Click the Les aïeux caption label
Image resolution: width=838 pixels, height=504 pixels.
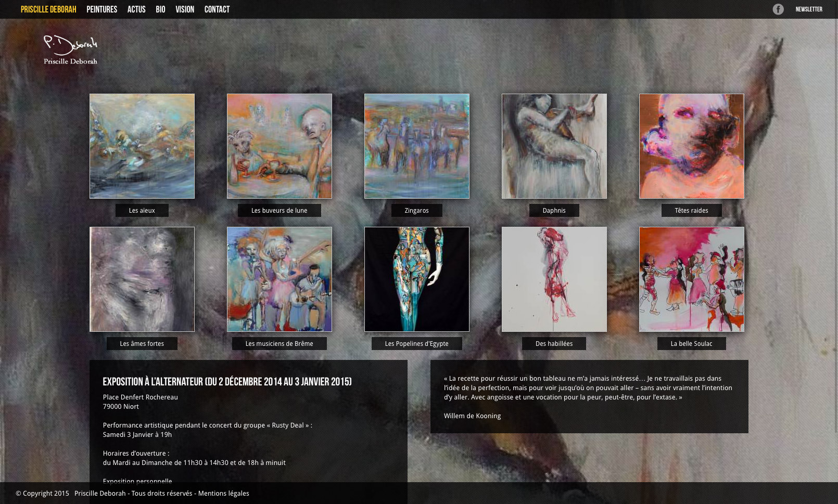pos(142,211)
